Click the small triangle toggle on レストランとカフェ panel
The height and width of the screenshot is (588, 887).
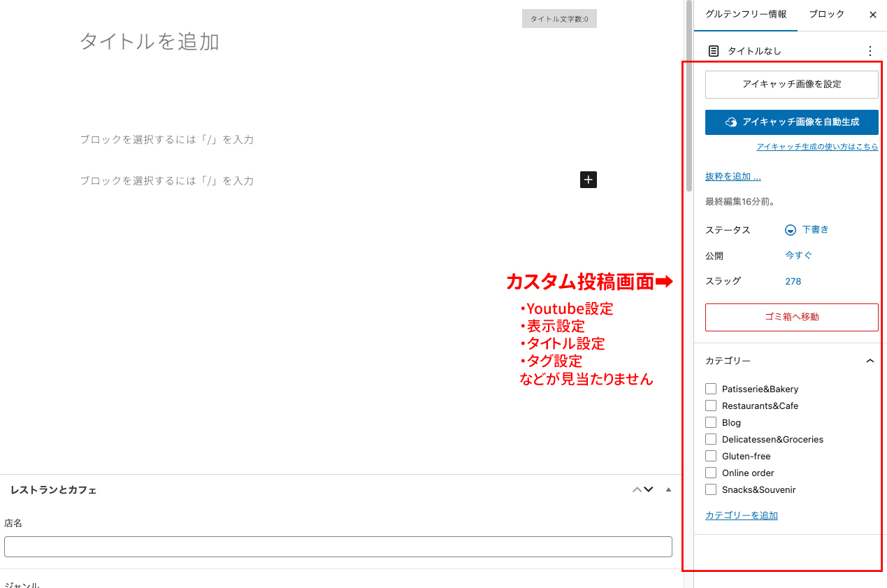(x=668, y=490)
